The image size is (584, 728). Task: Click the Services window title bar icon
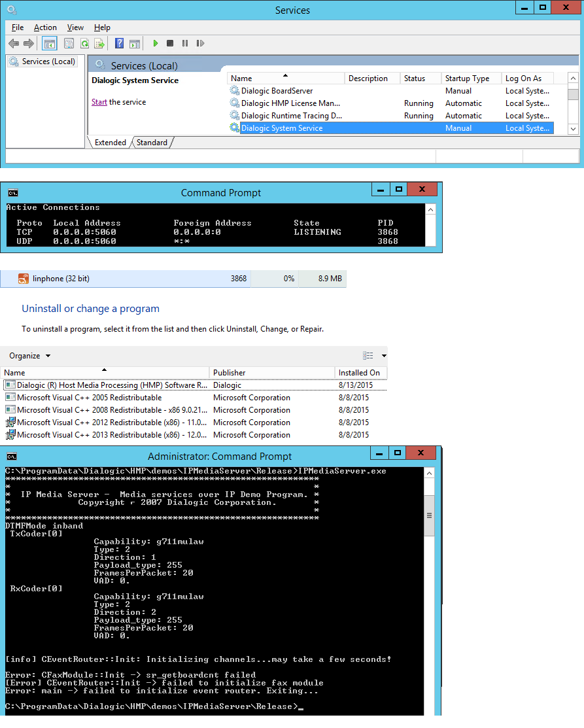pyautogui.click(x=12, y=10)
